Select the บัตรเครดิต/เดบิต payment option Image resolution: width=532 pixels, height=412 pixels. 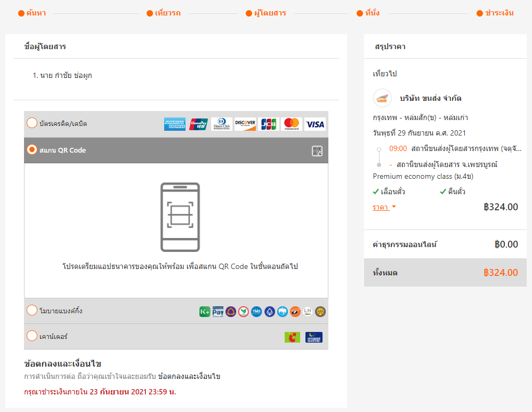pos(32,123)
